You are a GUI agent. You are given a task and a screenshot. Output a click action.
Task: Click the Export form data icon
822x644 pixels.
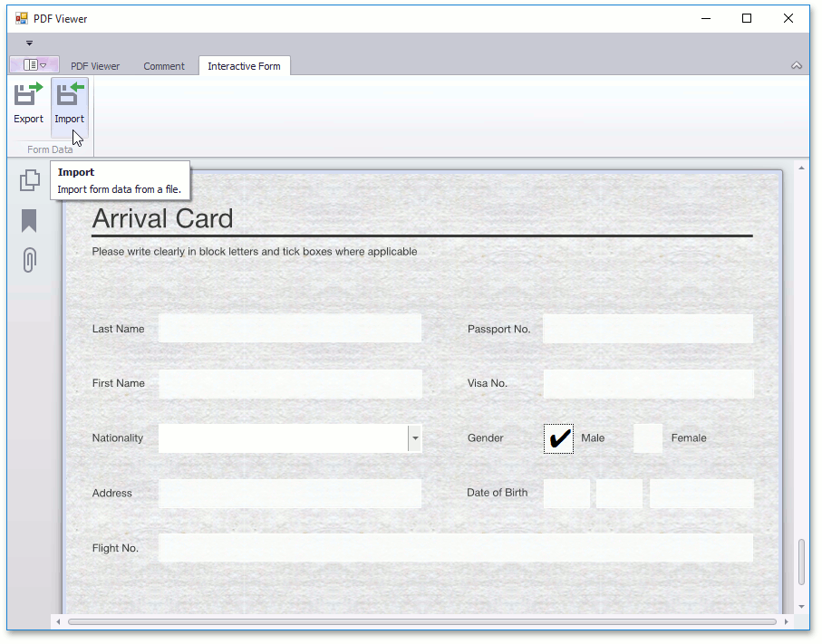pyautogui.click(x=28, y=95)
